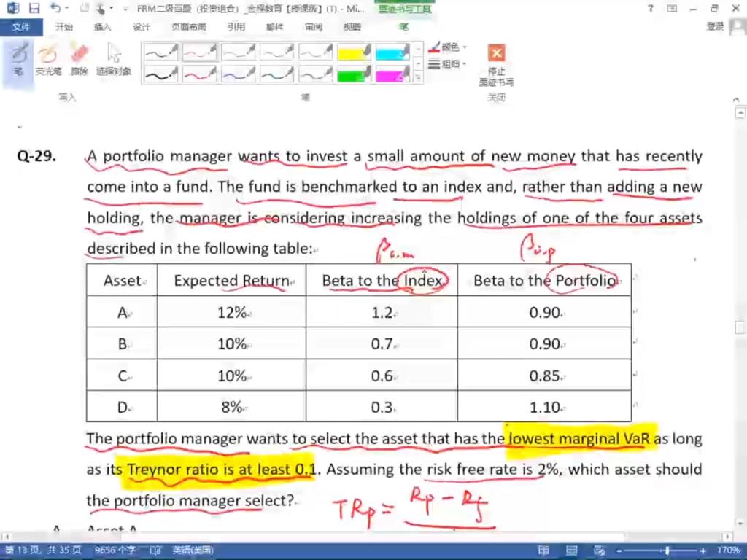The width and height of the screenshot is (747, 560).
Task: Click the zoom in plus button
Action: point(703,551)
